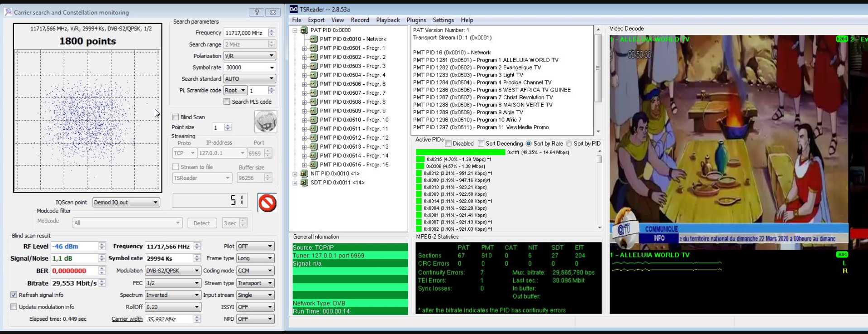Open PL Scramble code Root dropdown
Image resolution: width=868 pixels, height=334 pixels.
click(235, 90)
